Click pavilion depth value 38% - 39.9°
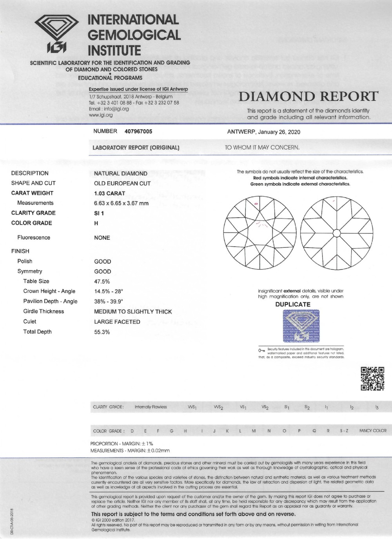The width and height of the screenshot is (392, 539). tap(109, 302)
